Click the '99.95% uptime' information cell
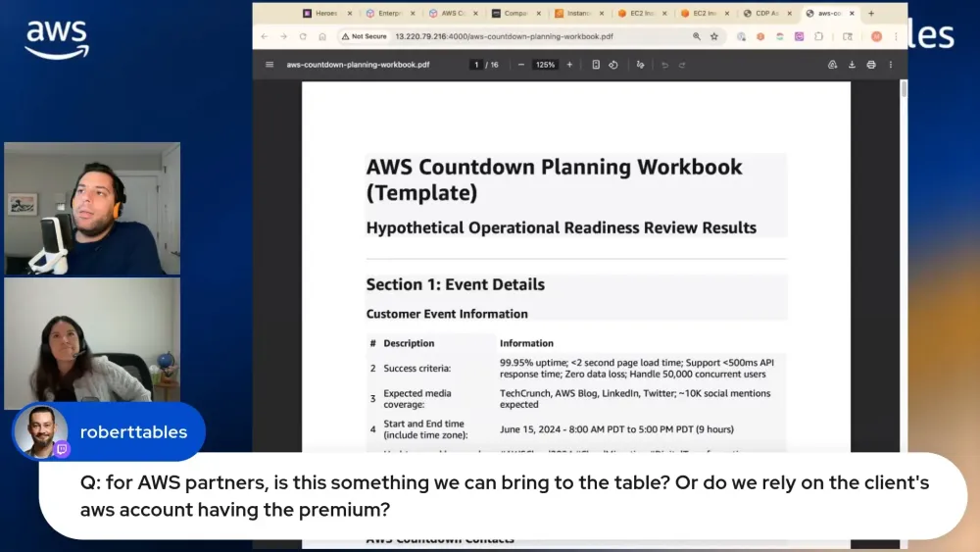 [x=637, y=369]
